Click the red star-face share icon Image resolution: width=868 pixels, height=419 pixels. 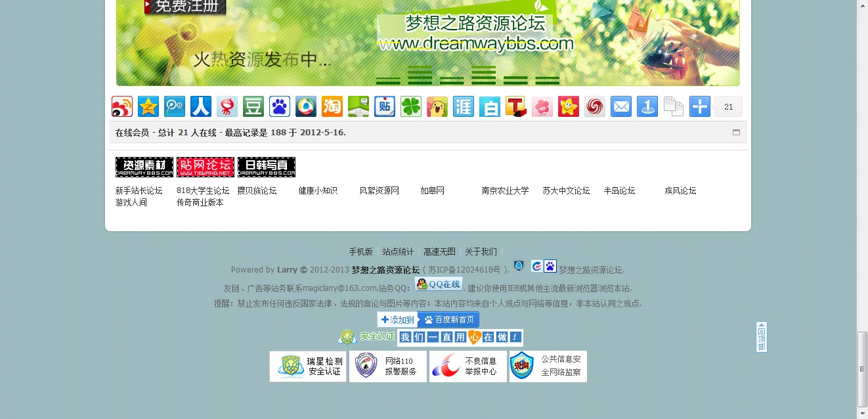tap(569, 106)
